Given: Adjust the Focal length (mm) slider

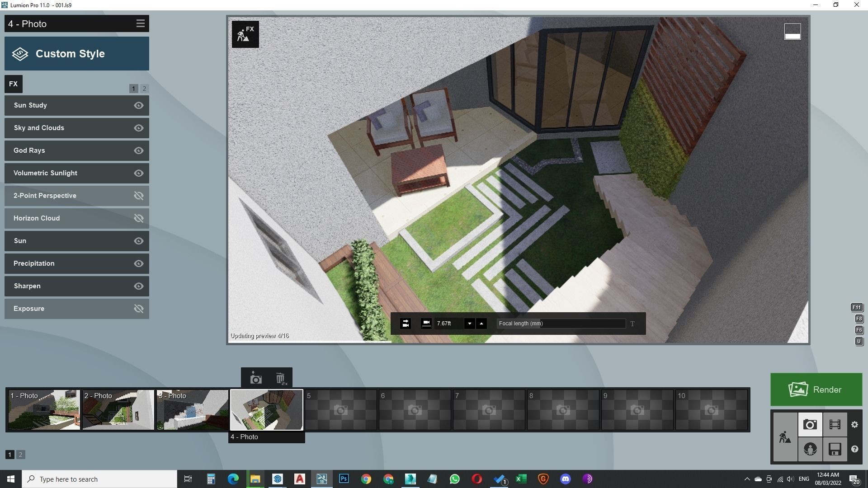Looking at the screenshot, I should coord(561,324).
